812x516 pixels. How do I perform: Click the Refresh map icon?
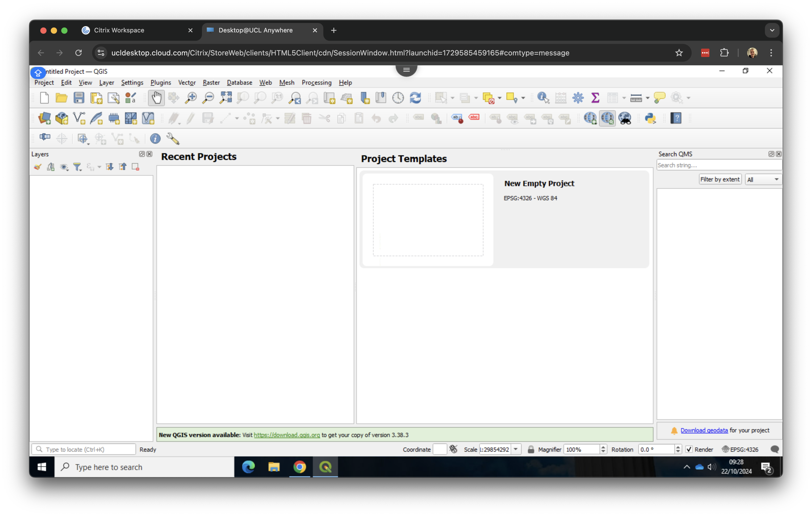pos(415,98)
